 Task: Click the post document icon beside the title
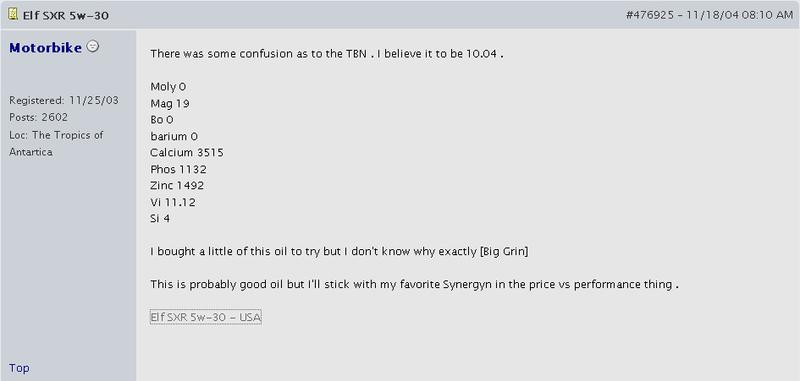click(13, 14)
